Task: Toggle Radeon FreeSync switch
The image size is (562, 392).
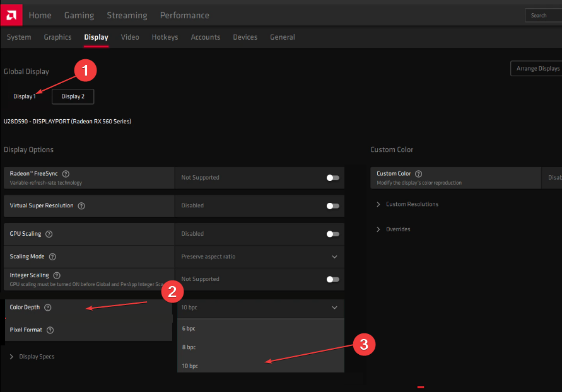Action: [x=332, y=178]
